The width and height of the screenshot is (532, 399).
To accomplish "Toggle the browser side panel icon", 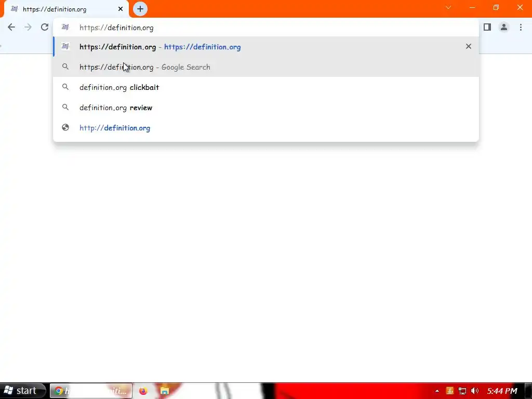I will click(487, 27).
